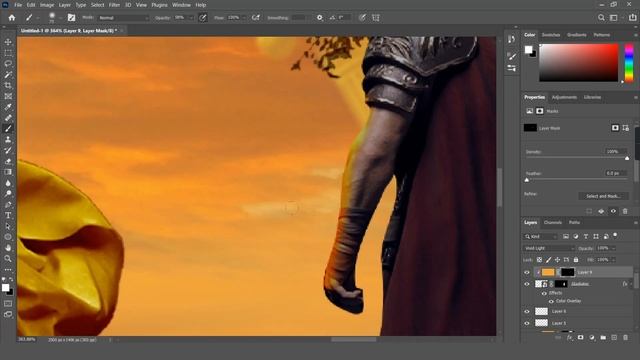Select the History Brush tool
This screenshot has width=640, height=360.
pyautogui.click(x=8, y=150)
